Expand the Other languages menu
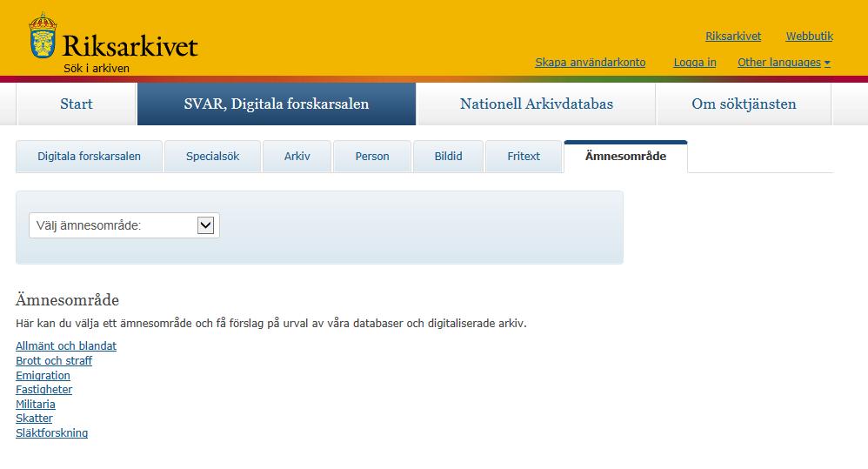 pyautogui.click(x=784, y=63)
